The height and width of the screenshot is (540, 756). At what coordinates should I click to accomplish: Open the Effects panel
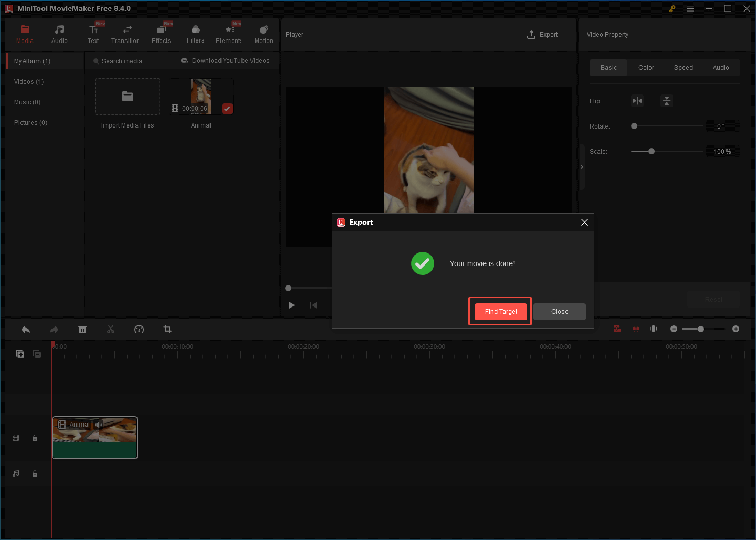pyautogui.click(x=161, y=33)
